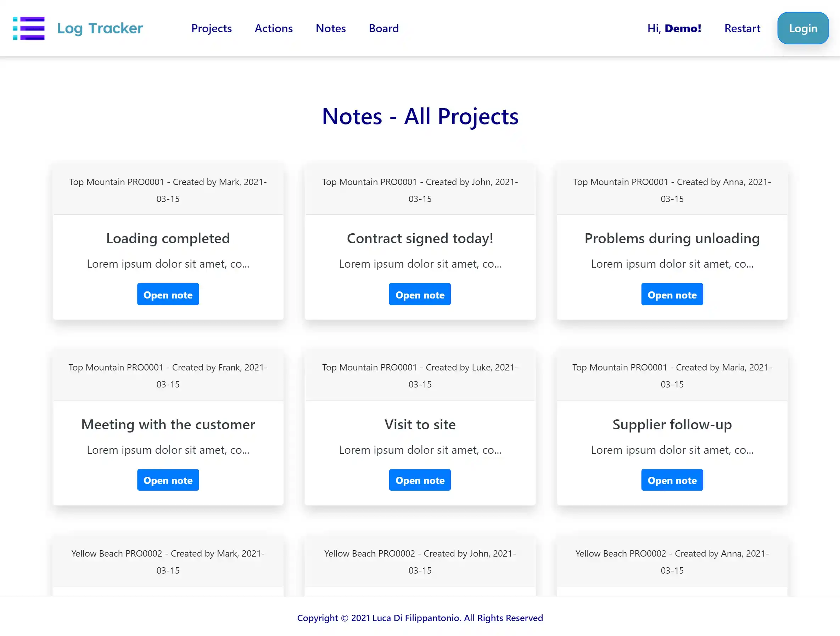The image size is (840, 636).
Task: Click the Notes - All Projects heading
Action: (x=420, y=116)
